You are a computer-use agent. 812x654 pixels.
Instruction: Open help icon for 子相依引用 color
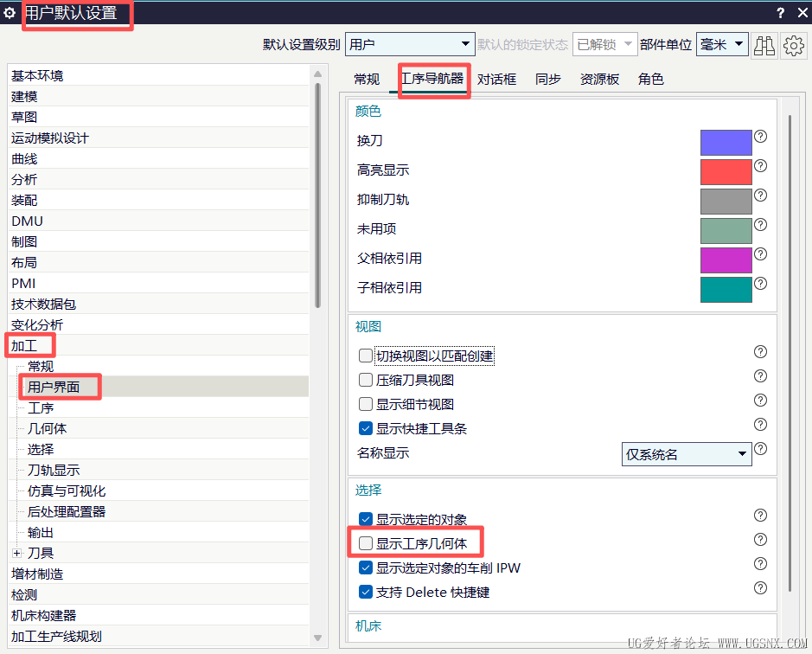(x=760, y=284)
